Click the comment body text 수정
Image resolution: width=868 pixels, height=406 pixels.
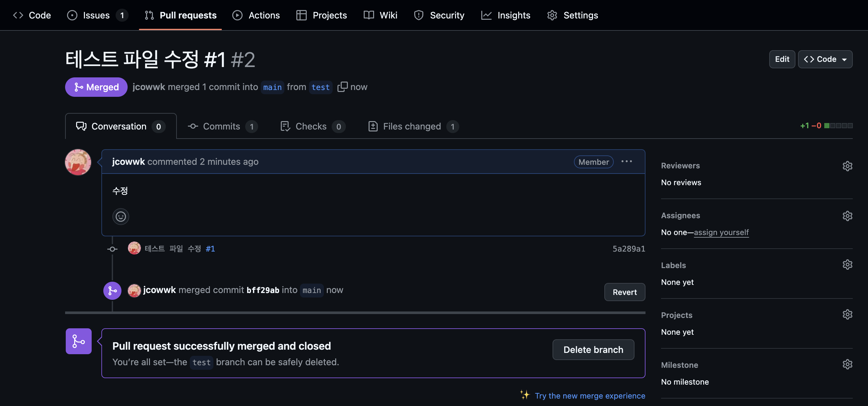coord(120,191)
